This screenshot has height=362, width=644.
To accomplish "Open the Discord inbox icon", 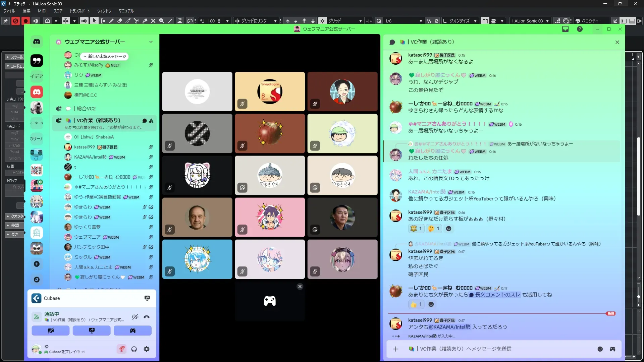I will click(565, 29).
